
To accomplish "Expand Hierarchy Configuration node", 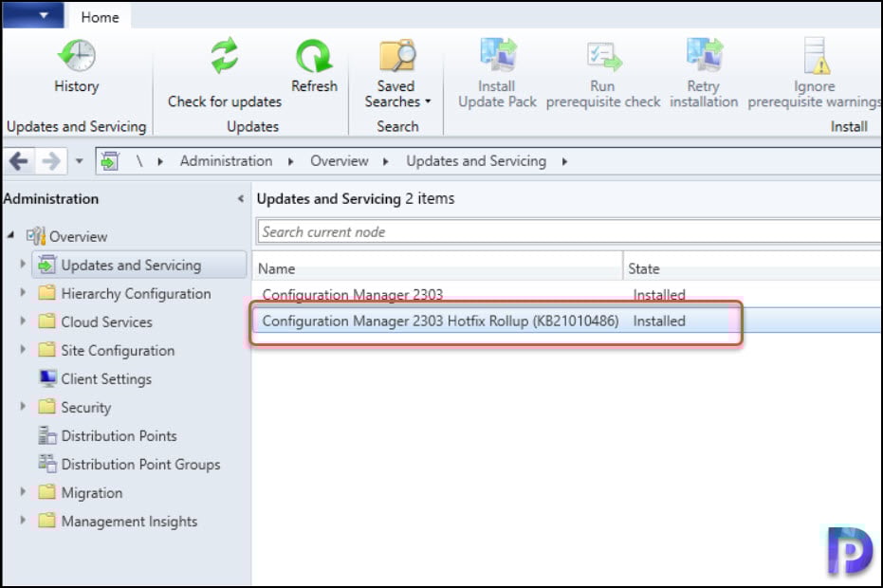I will click(23, 292).
